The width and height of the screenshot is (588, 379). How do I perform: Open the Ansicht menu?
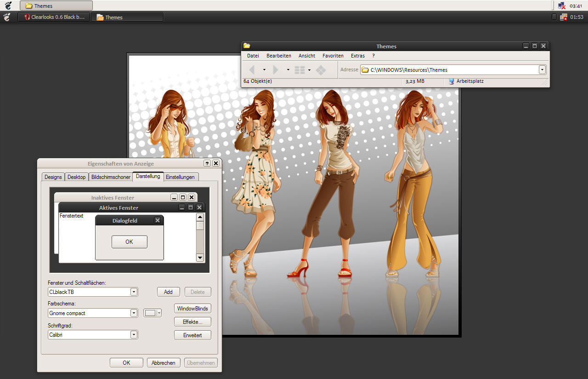pyautogui.click(x=307, y=56)
